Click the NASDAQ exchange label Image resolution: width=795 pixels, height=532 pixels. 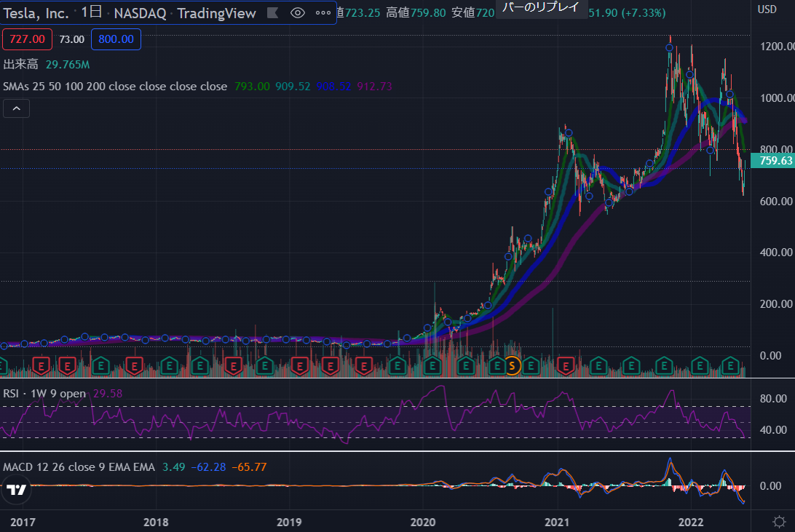pyautogui.click(x=140, y=13)
